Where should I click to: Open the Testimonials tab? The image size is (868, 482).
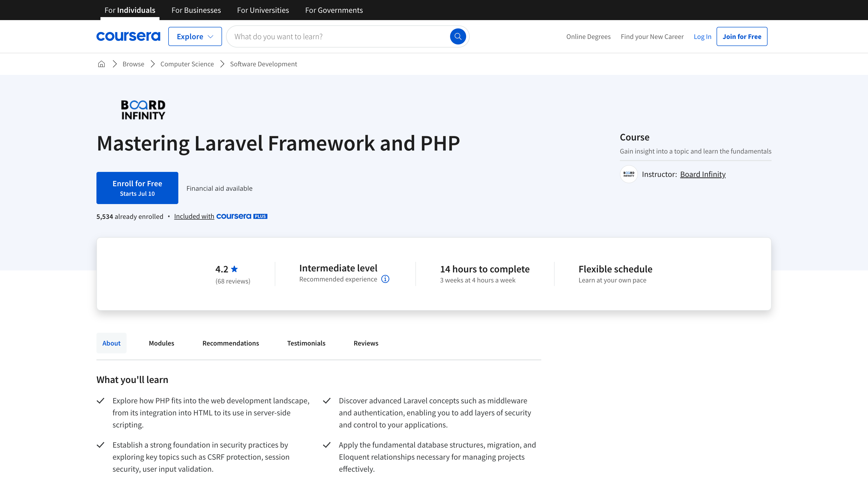[x=306, y=343]
